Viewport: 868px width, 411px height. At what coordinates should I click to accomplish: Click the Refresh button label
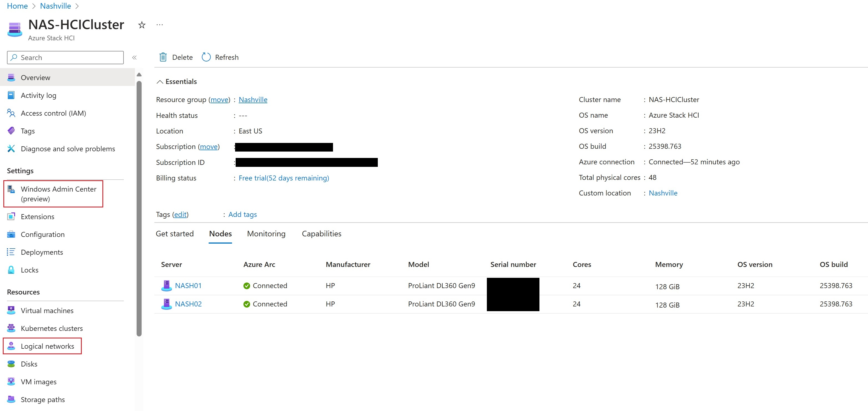(x=227, y=57)
